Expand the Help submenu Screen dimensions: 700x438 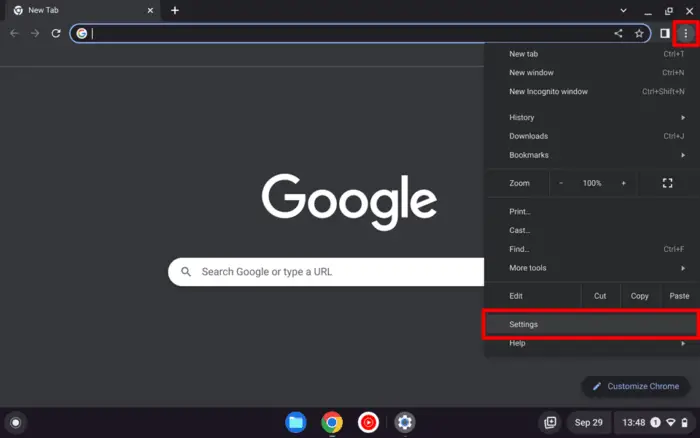(x=592, y=343)
